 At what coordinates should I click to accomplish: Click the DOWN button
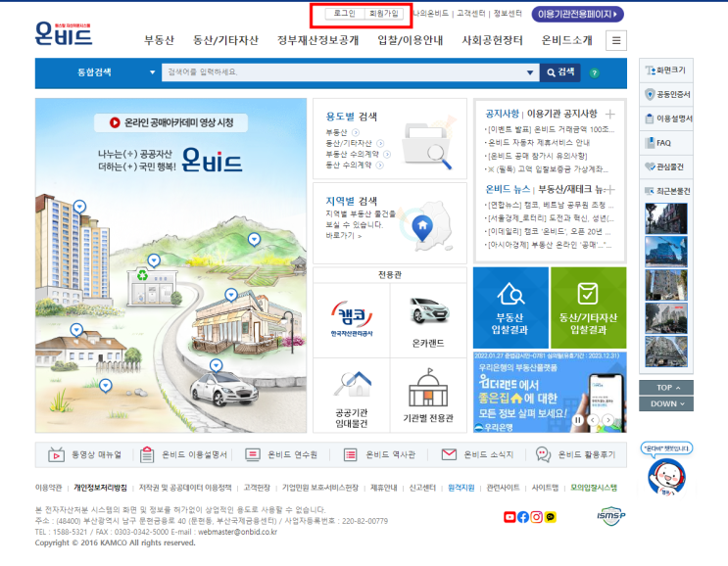(666, 403)
